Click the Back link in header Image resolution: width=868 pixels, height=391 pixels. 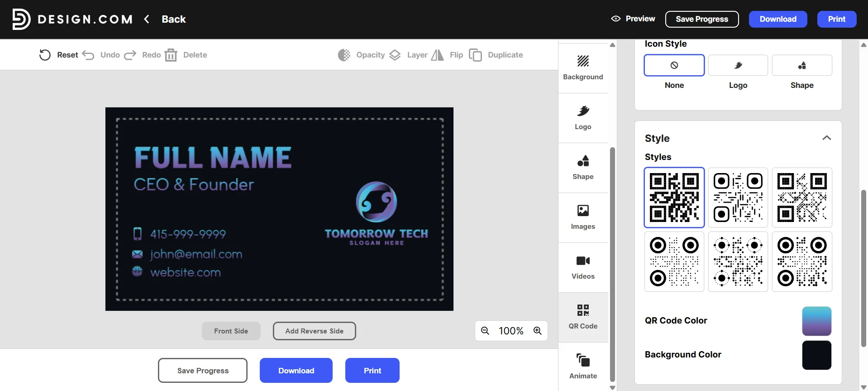point(174,19)
